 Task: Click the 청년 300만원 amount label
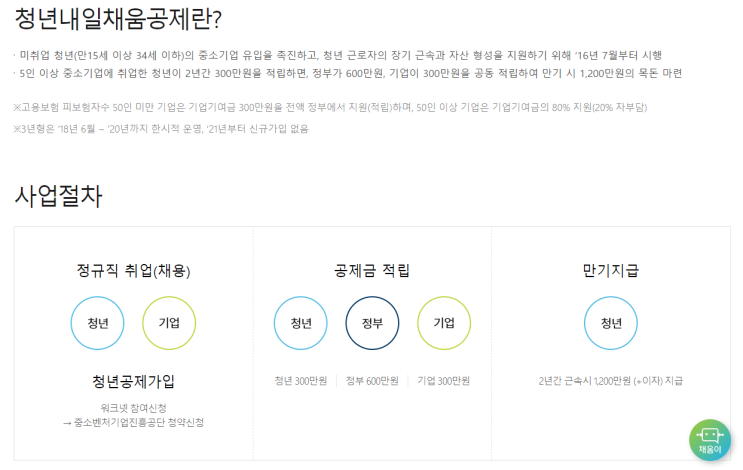pos(301,381)
